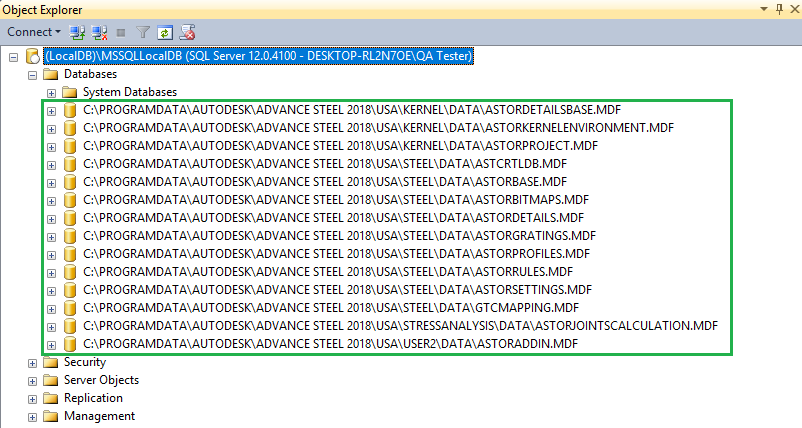Toggle the Auto Hide pin icon
The height and width of the screenshot is (428, 802).
779,9
